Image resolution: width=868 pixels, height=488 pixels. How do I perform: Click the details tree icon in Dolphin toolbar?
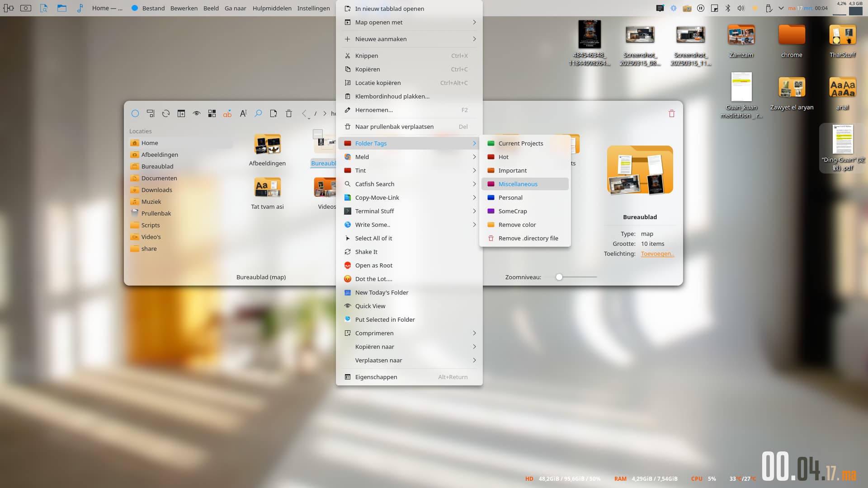pos(151,114)
